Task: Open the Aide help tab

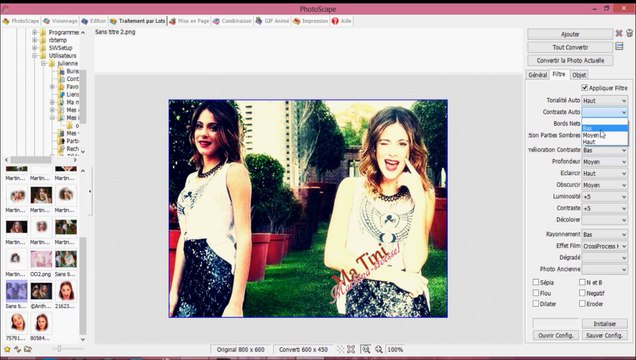Action: [342, 21]
